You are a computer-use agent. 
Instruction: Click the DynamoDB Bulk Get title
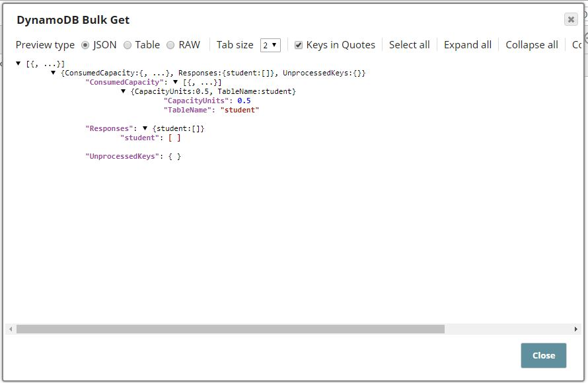point(73,20)
